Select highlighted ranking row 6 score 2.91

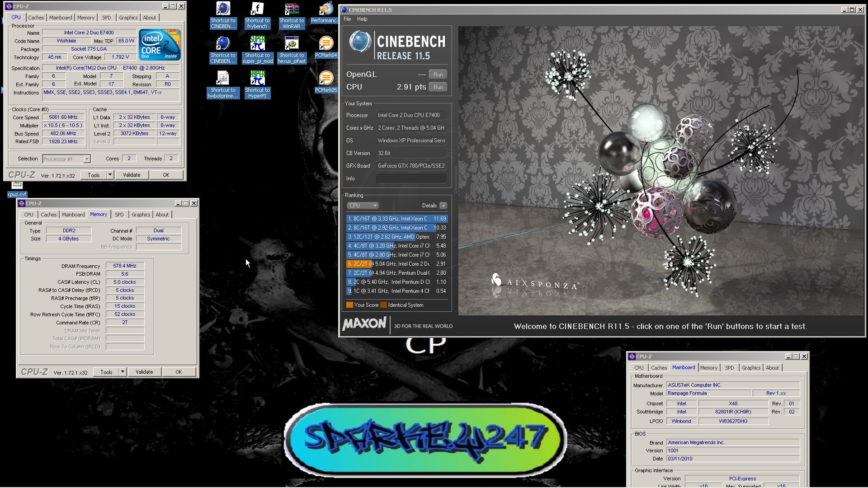click(397, 264)
